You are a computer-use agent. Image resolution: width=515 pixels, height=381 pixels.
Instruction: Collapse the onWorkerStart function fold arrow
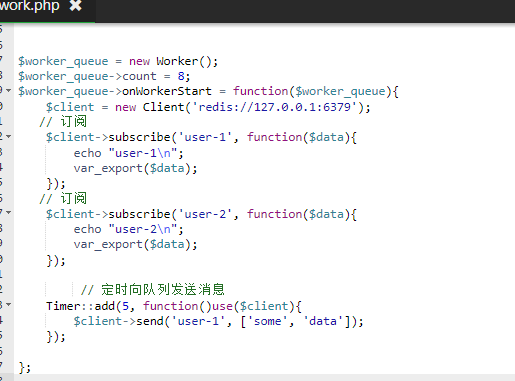9,91
